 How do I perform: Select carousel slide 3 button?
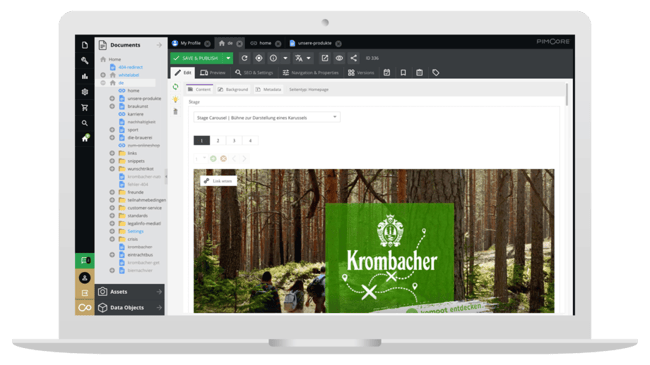(x=234, y=141)
